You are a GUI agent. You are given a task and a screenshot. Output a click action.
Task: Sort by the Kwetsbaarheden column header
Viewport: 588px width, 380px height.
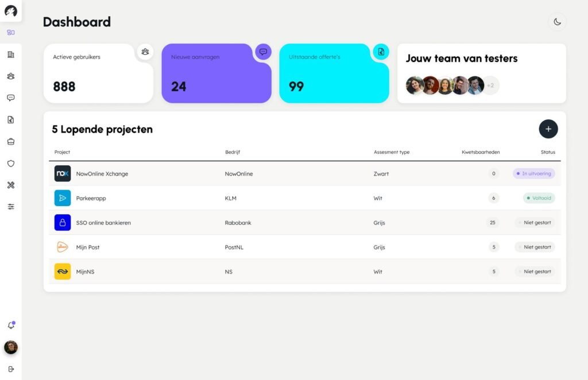(480, 152)
